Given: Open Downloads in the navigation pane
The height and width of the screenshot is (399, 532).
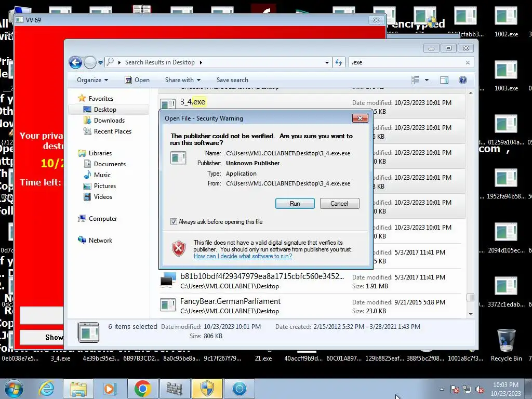Looking at the screenshot, I should (109, 121).
